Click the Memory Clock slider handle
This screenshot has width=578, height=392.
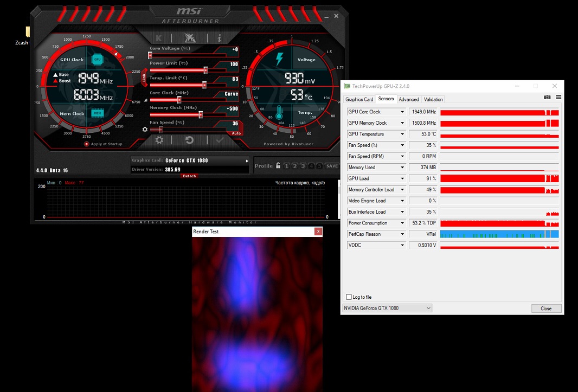201,114
